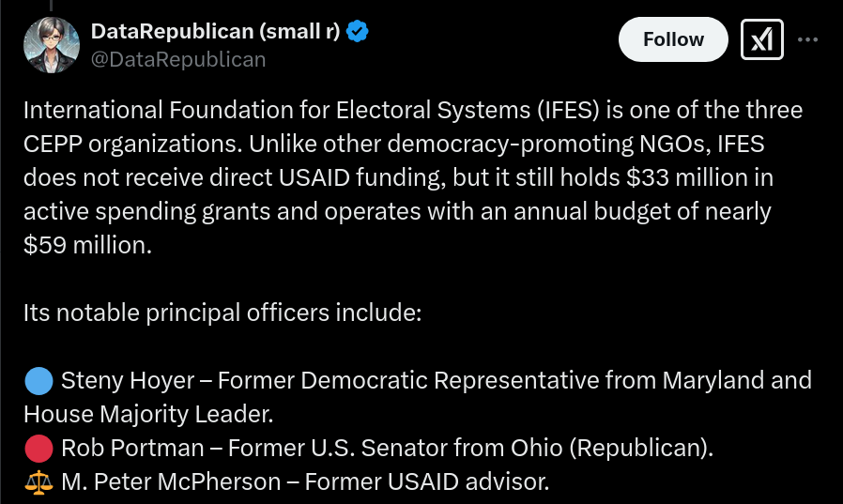Click the 'USAID funding' phrase in post
The width and height of the screenshot is (843, 504).
pyautogui.click(x=361, y=177)
